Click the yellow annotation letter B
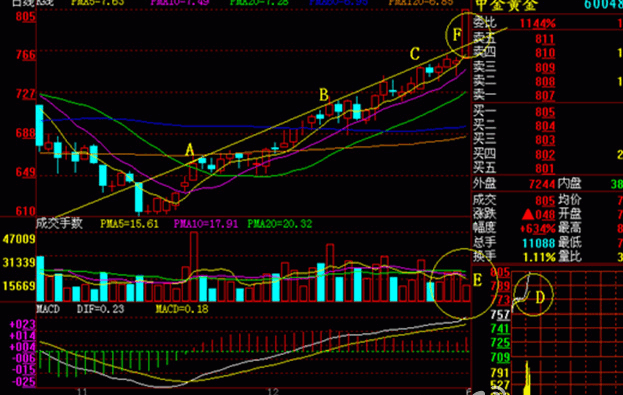 click(x=324, y=95)
